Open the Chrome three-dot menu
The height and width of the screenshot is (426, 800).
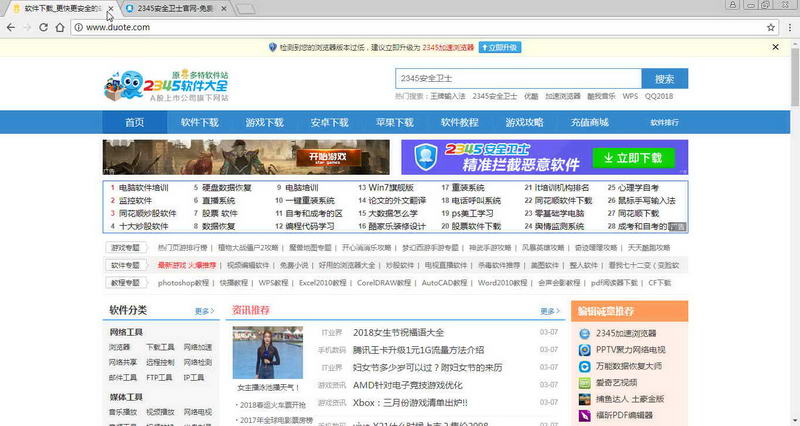(788, 27)
